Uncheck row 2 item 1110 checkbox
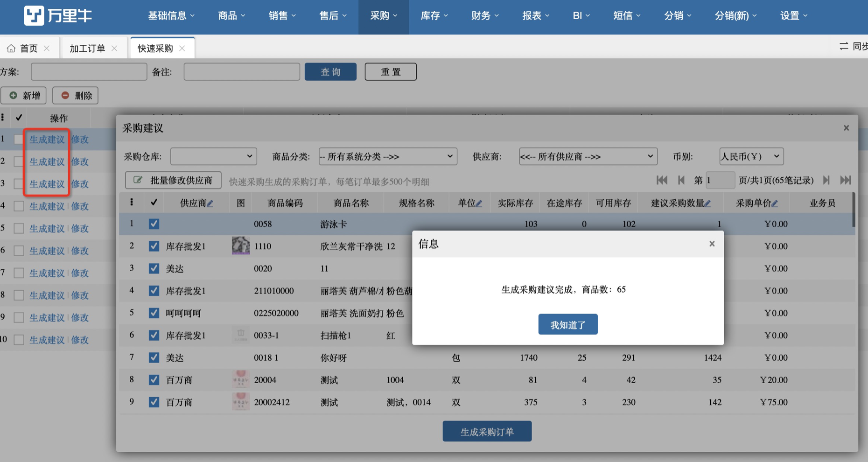 pyautogui.click(x=154, y=246)
